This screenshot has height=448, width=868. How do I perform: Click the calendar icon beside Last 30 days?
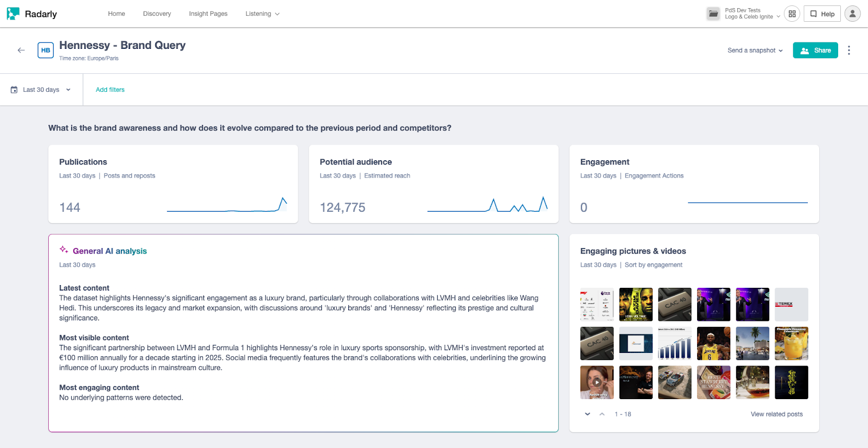pos(14,90)
